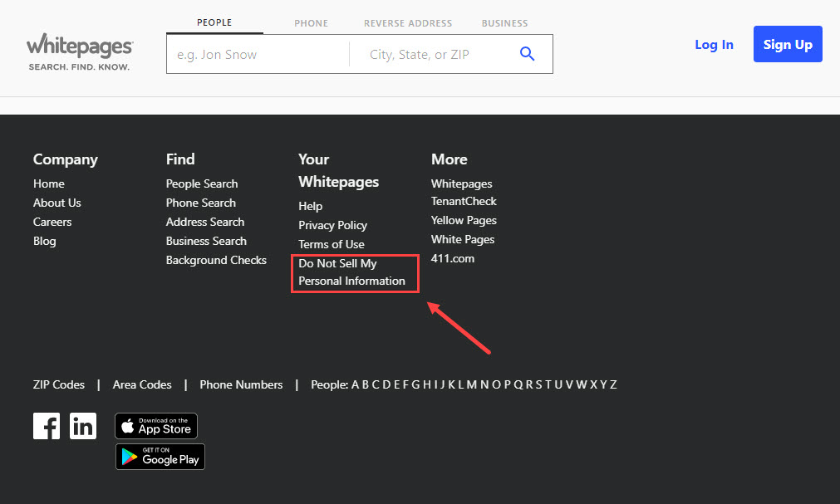Open Background Checks link
840x504 pixels.
tap(216, 260)
